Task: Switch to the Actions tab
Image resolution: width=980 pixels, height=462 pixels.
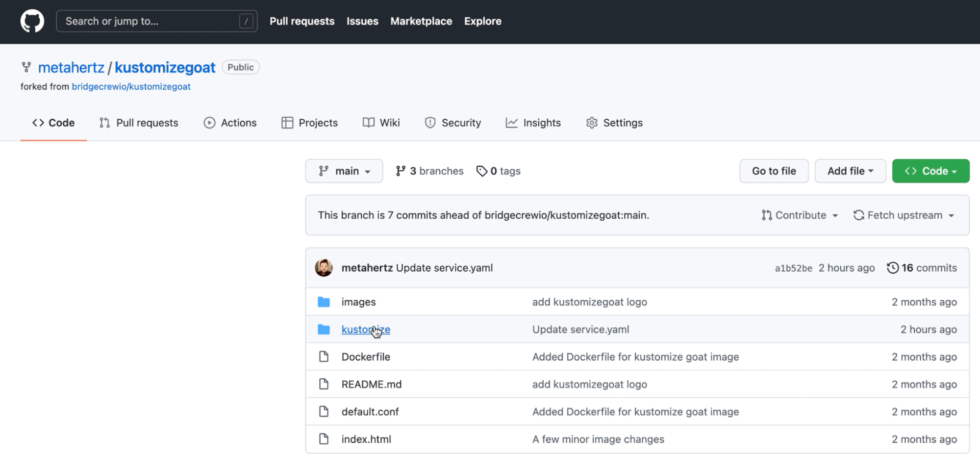Action: point(230,123)
